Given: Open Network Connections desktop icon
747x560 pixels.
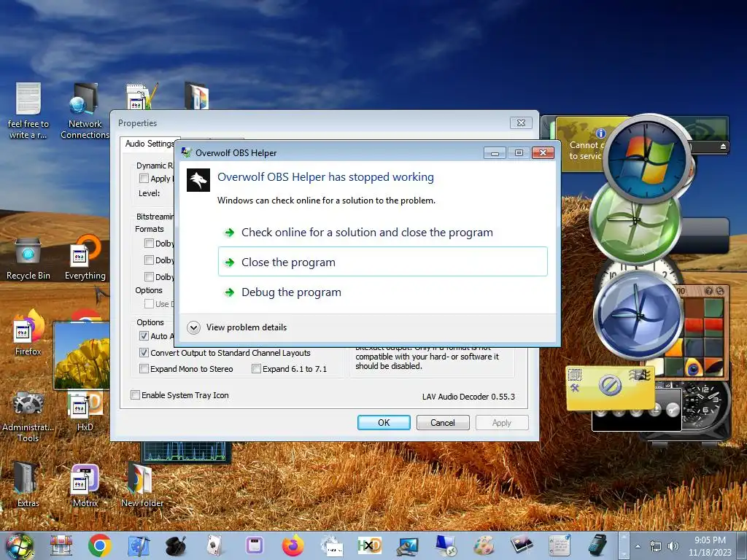Looking at the screenshot, I should (x=85, y=111).
